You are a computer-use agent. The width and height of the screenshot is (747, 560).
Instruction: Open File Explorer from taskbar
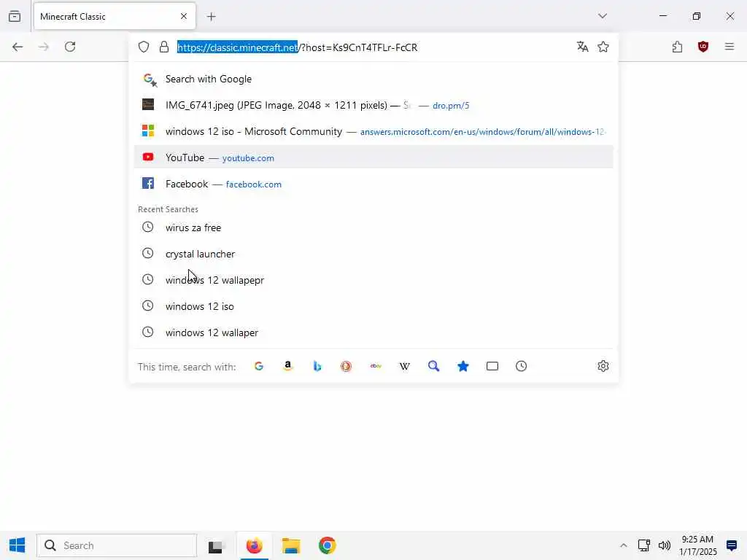[290, 545]
